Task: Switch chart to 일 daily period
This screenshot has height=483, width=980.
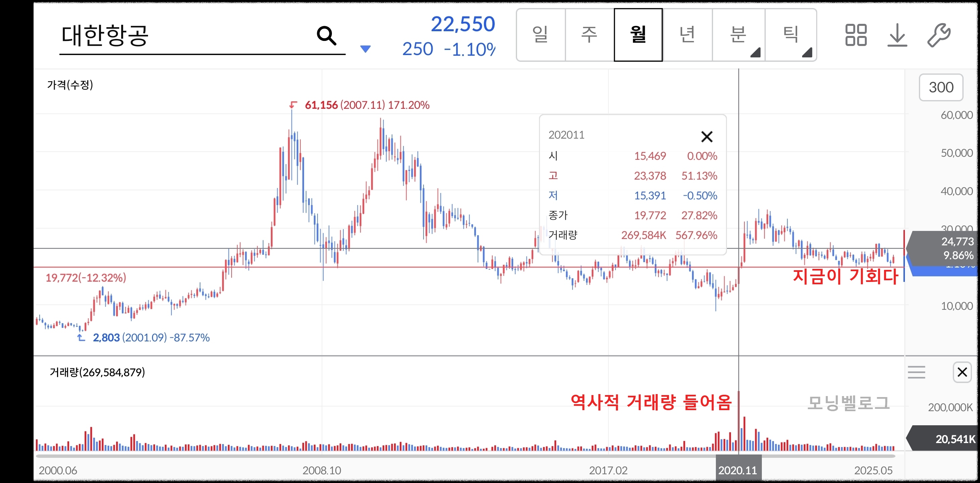Action: [x=540, y=35]
